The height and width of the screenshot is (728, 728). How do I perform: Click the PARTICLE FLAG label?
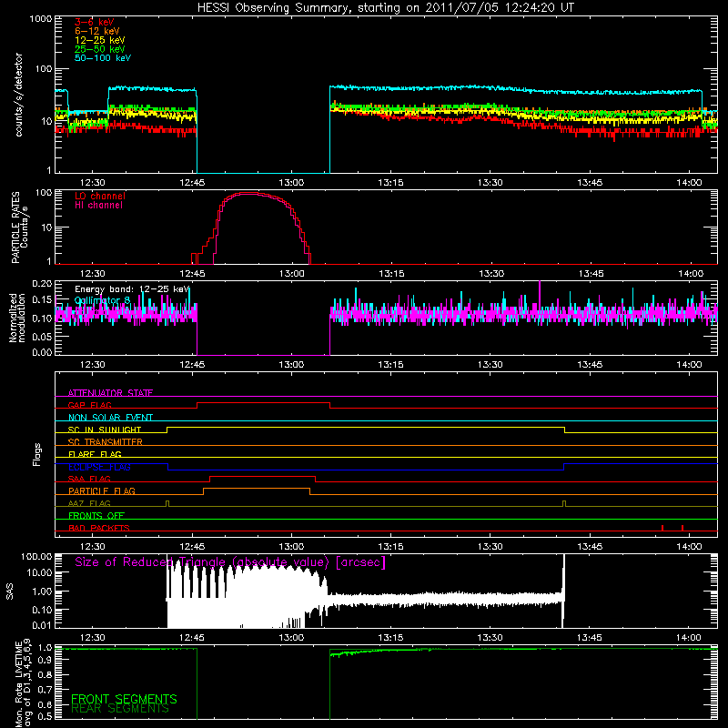click(102, 490)
